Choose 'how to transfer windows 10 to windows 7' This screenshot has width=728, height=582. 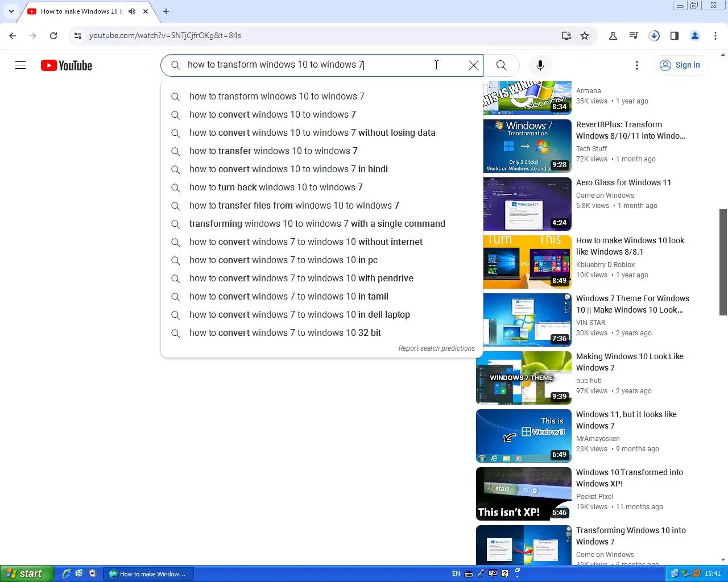tap(322, 151)
